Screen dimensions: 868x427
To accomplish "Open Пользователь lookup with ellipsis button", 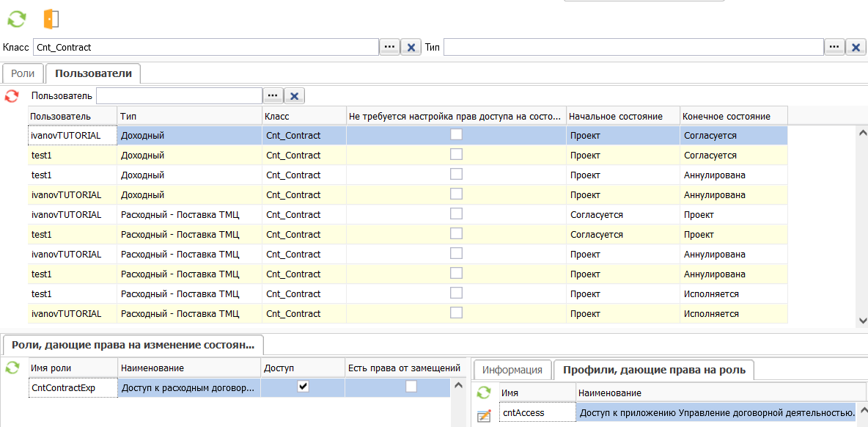I will pos(273,96).
